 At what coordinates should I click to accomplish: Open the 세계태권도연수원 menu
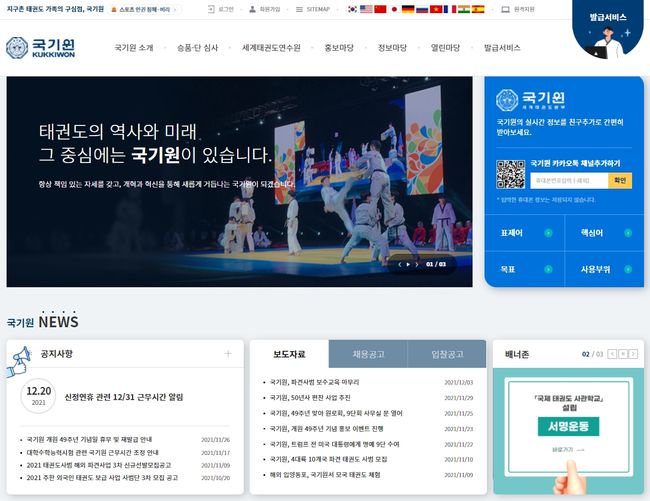pyautogui.click(x=270, y=48)
